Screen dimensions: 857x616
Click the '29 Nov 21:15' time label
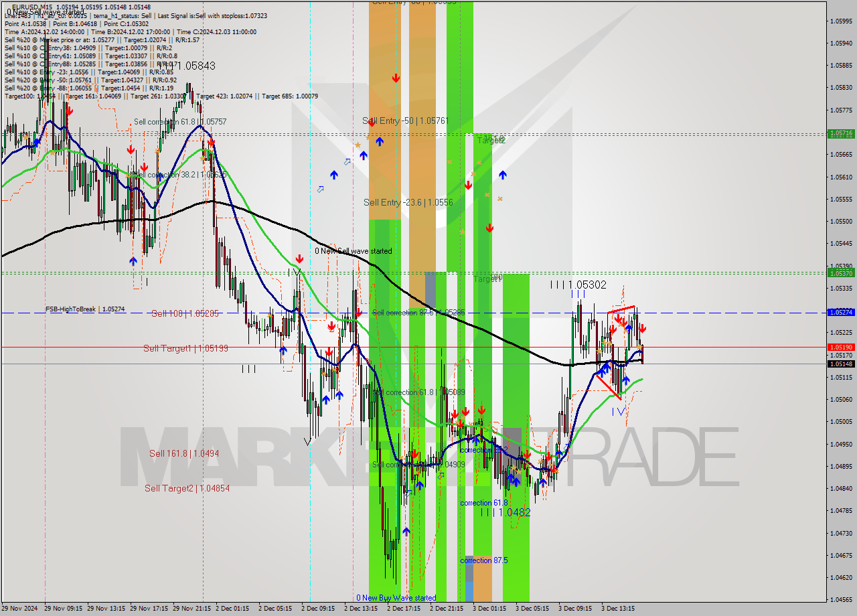click(193, 609)
